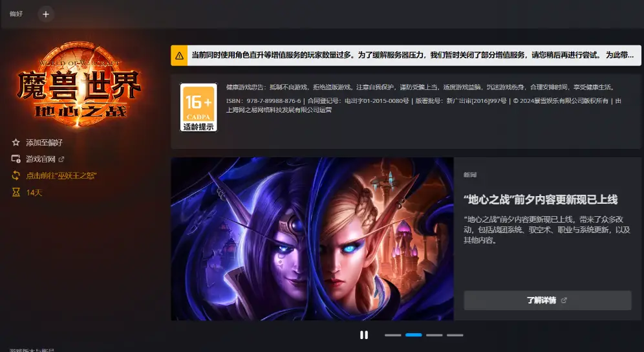This screenshot has width=644, height=352.
Task: Click the star icon for 添加至偏好
Action: coord(16,142)
